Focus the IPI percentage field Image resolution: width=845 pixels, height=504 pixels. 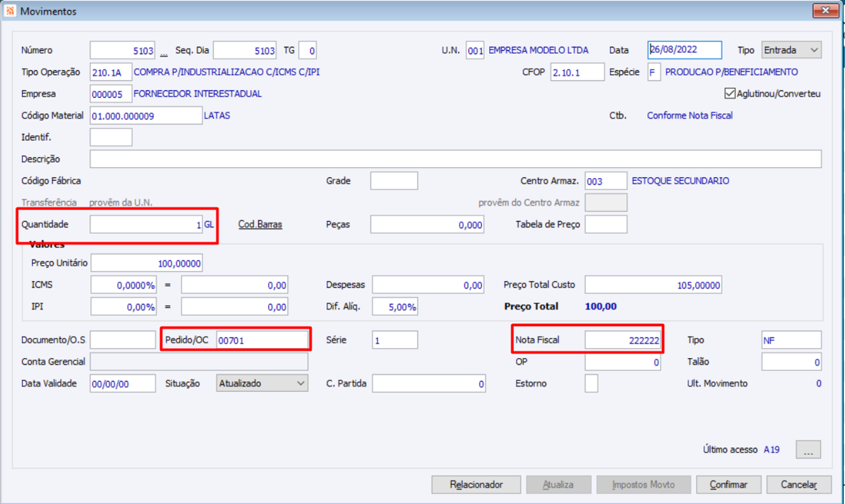tap(124, 307)
